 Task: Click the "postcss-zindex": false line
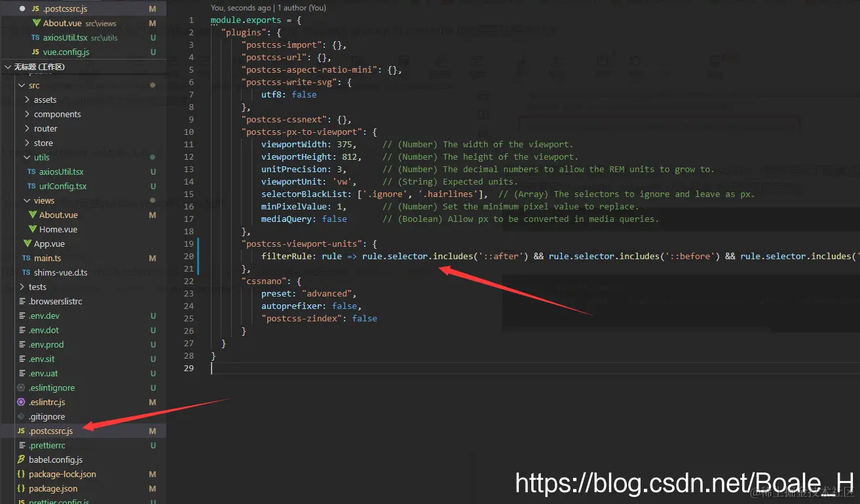pyautogui.click(x=319, y=318)
